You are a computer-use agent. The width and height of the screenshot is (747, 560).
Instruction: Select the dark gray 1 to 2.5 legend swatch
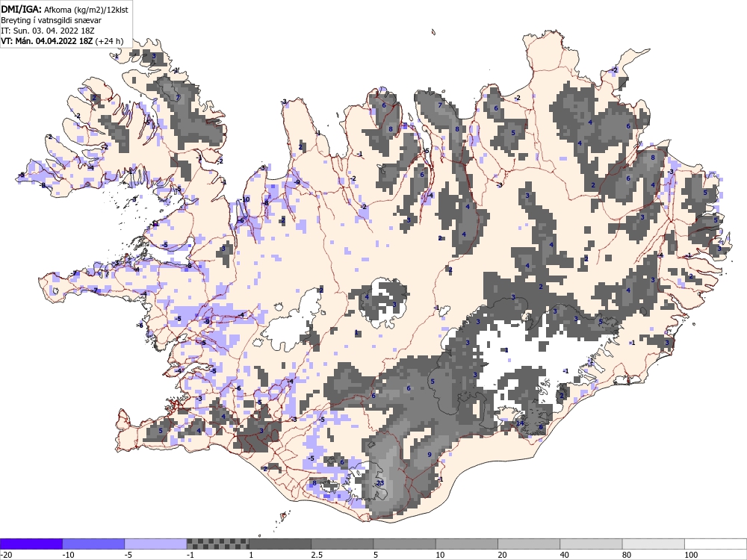click(x=280, y=544)
